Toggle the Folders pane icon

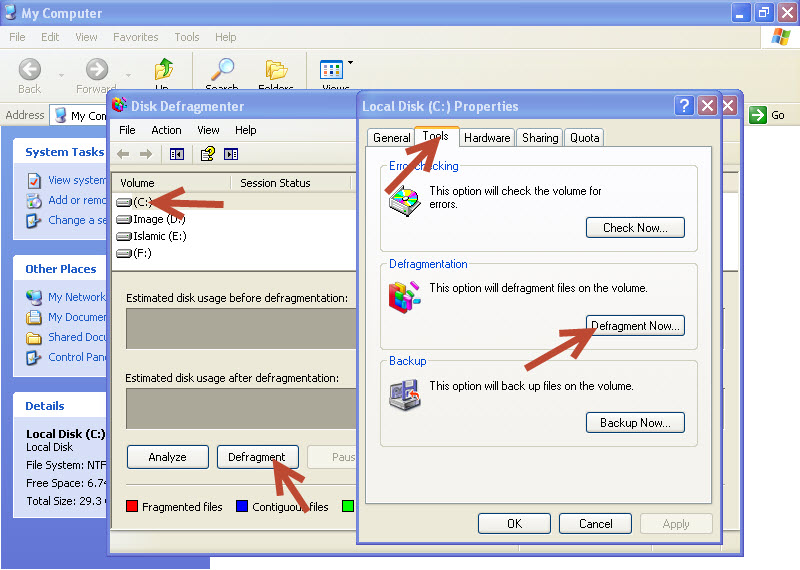[276, 69]
